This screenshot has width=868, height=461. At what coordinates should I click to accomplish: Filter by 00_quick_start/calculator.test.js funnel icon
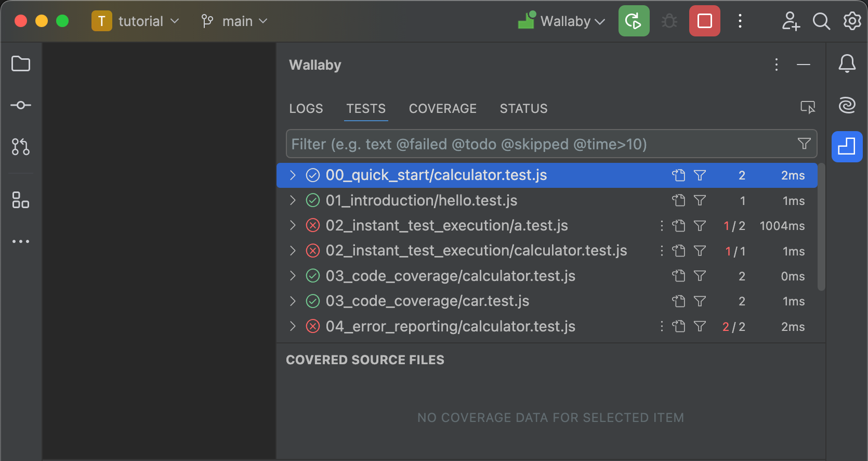coord(700,175)
